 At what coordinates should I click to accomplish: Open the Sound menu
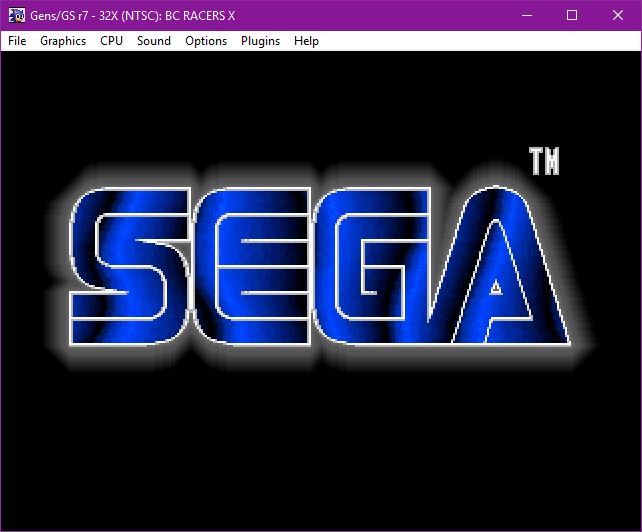tap(154, 41)
